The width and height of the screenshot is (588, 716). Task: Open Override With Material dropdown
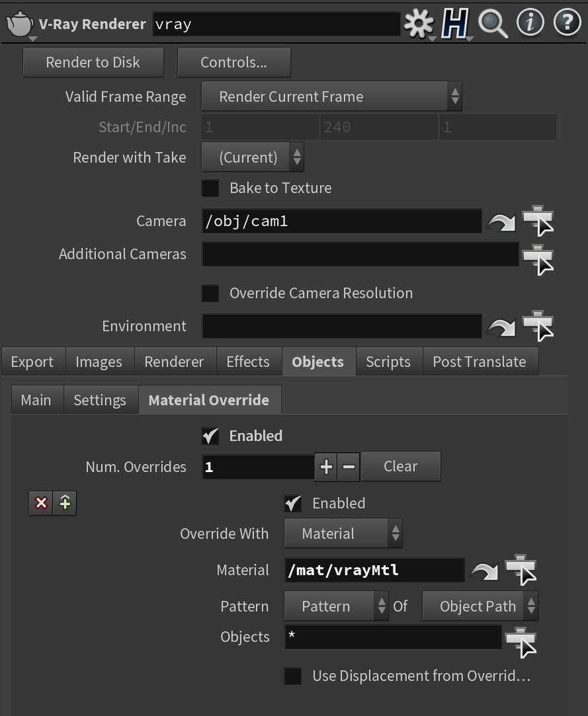pos(343,534)
